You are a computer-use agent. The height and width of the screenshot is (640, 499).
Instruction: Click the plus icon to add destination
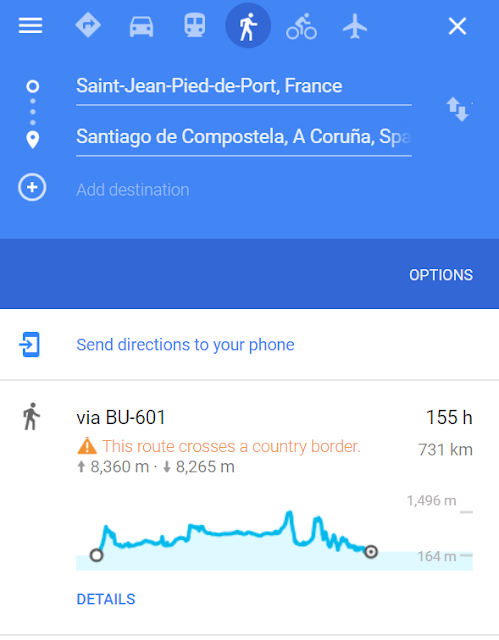coord(32,187)
